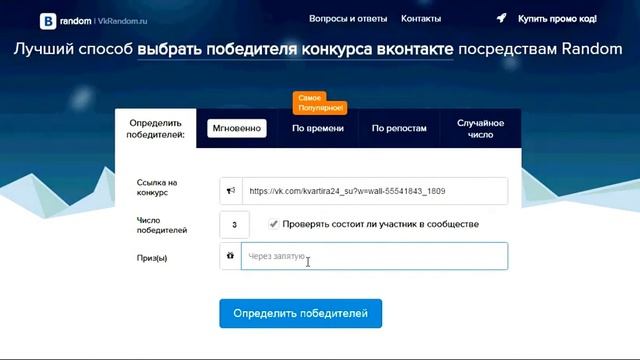Focus the contest link input field
This screenshot has height=360, width=640.
pyautogui.click(x=375, y=191)
